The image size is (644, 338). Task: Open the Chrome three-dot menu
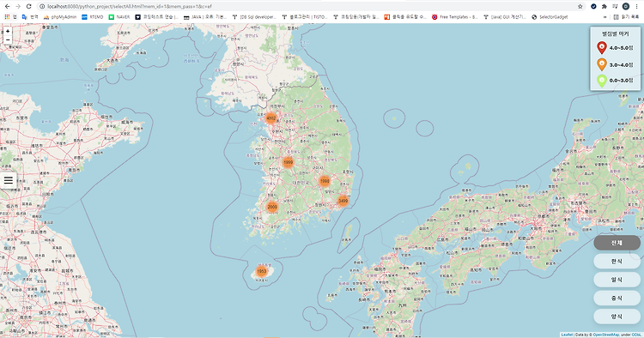click(x=636, y=6)
